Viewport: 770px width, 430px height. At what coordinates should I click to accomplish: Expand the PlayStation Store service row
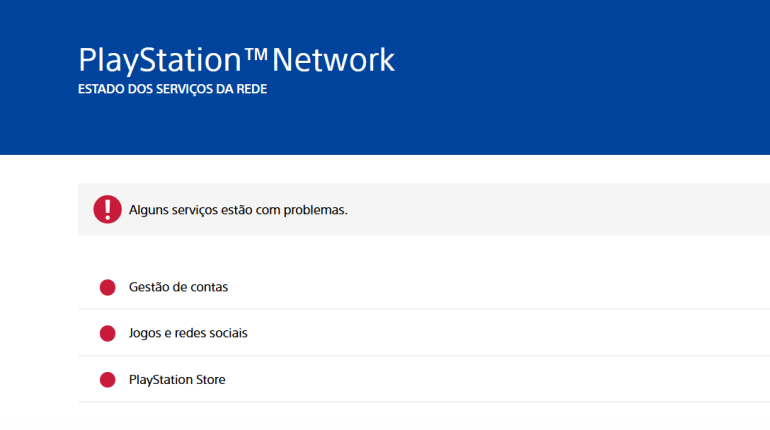(424, 379)
